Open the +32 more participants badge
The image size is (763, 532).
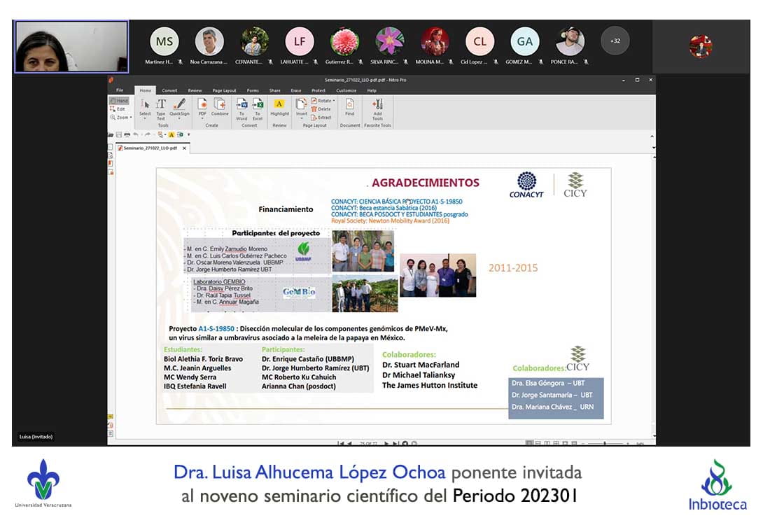[615, 41]
